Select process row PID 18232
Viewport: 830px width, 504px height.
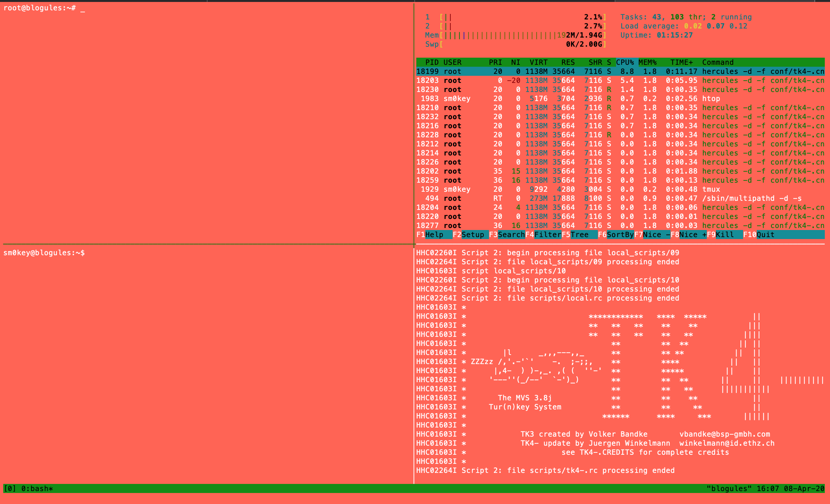click(x=621, y=117)
